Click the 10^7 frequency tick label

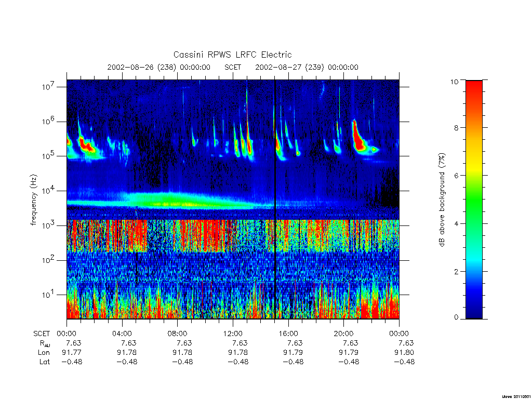click(48, 86)
